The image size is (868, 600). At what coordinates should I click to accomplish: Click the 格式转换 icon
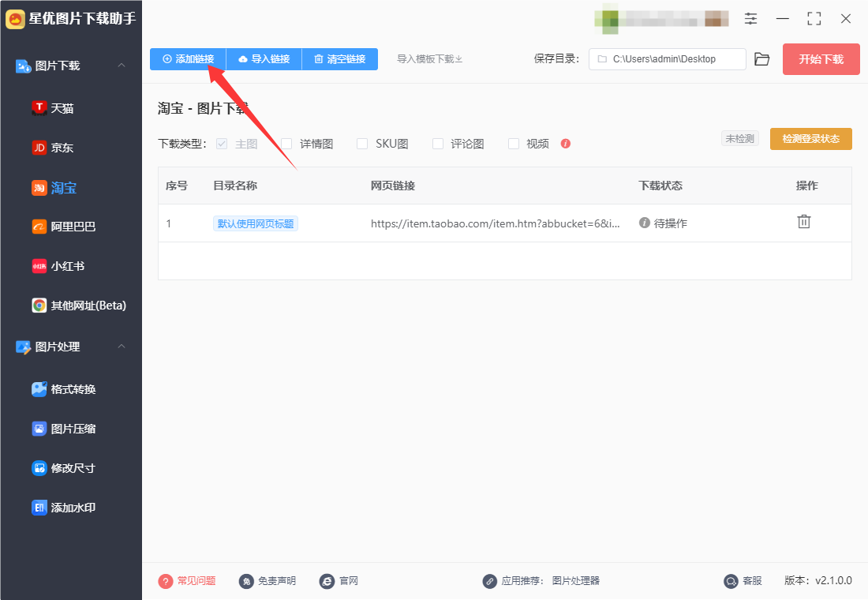(x=39, y=389)
